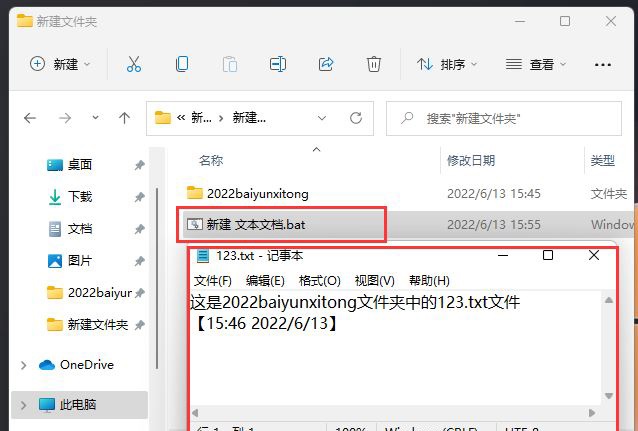Click the Paste clipboard icon
Screen dimensions: 638x431
click(x=230, y=64)
